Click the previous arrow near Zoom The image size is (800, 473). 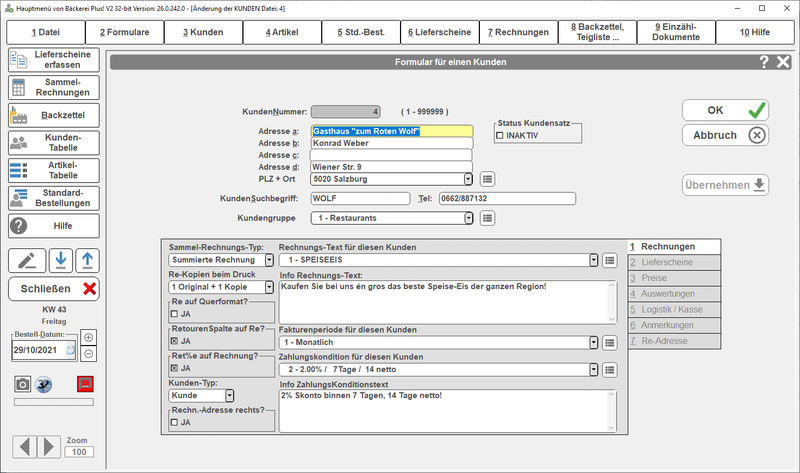click(24, 446)
